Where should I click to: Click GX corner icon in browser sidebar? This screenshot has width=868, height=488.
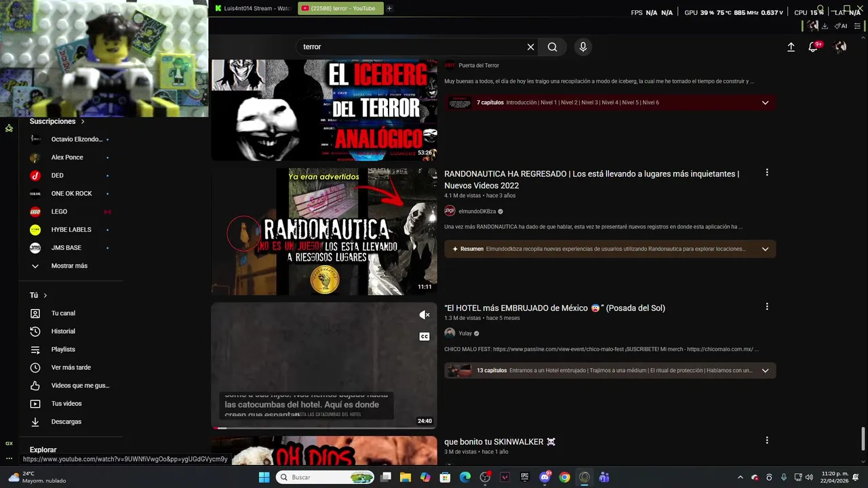(x=9, y=443)
